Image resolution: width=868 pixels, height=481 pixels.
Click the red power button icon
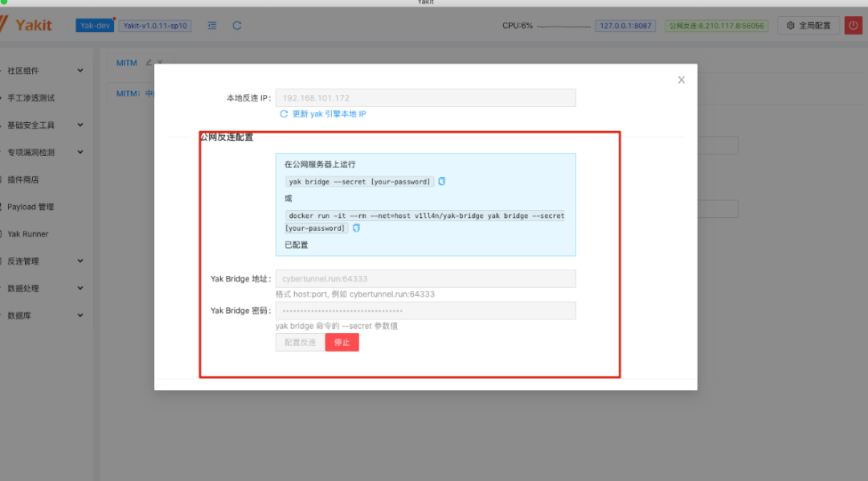853,26
